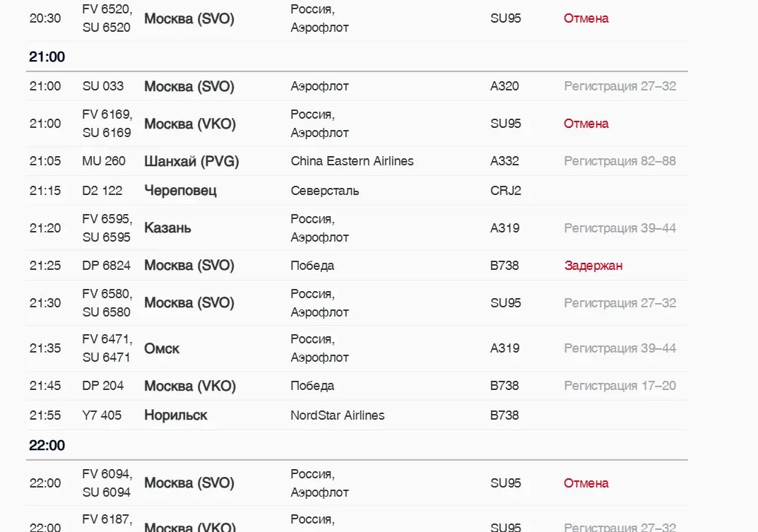This screenshot has height=532, width=758.
Task: Open the Омск flight details
Action: [x=357, y=348]
